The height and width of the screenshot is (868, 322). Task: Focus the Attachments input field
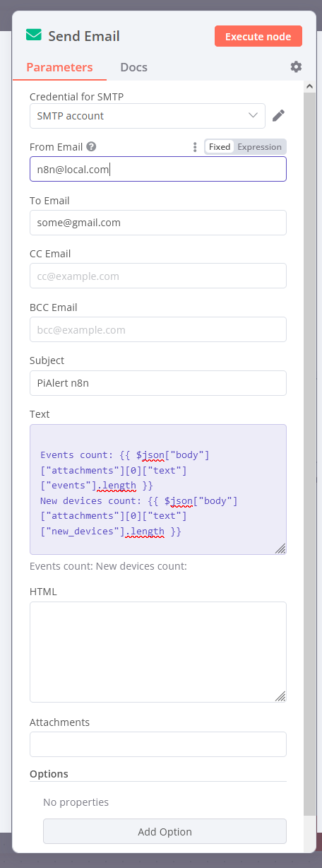pyautogui.click(x=158, y=744)
